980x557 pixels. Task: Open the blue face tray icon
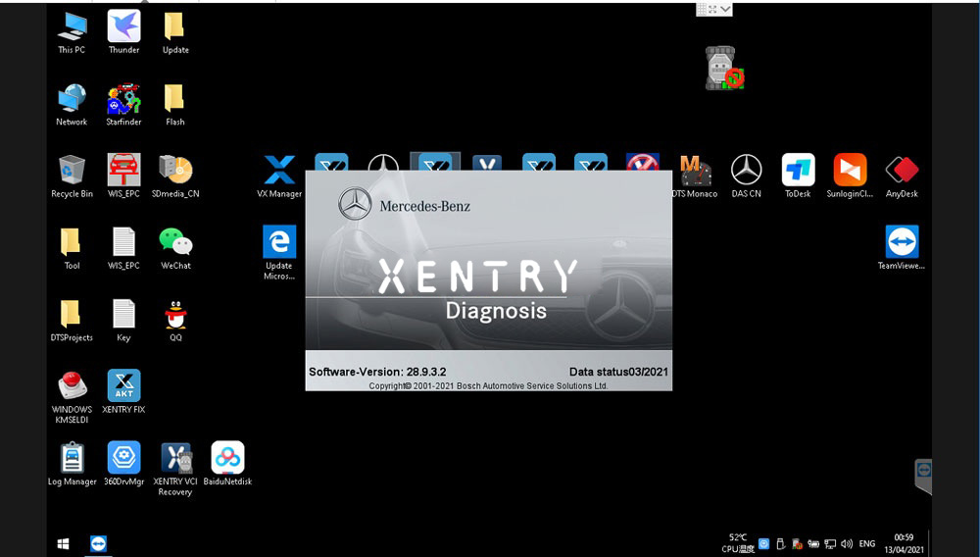point(763,544)
